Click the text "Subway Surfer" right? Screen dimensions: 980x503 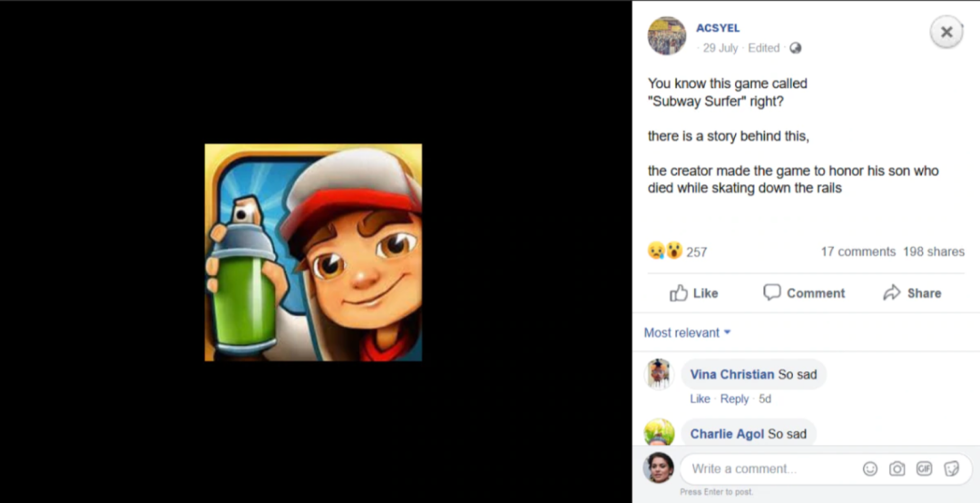[x=716, y=101]
